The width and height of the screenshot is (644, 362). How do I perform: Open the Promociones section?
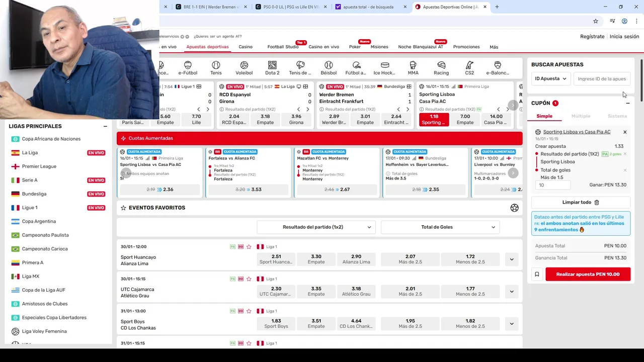466,47
